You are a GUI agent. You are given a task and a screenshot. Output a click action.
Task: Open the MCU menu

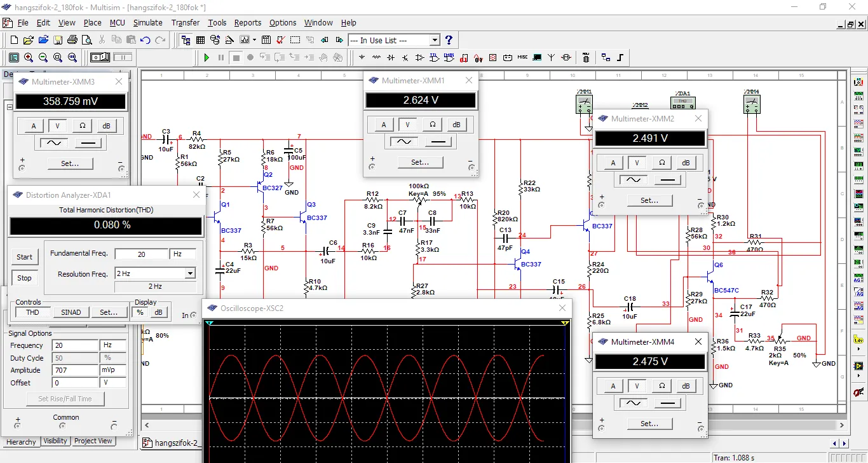(x=117, y=22)
